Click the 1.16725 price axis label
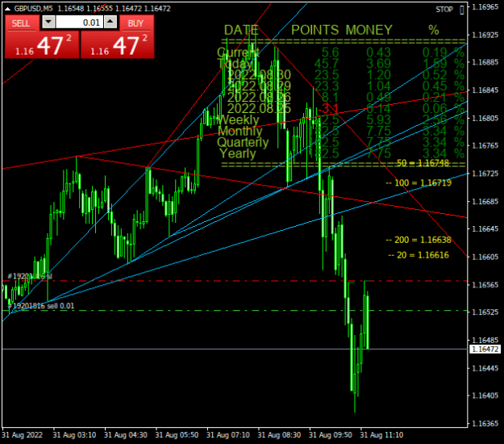Image resolution: width=504 pixels, height=444 pixels. click(485, 174)
